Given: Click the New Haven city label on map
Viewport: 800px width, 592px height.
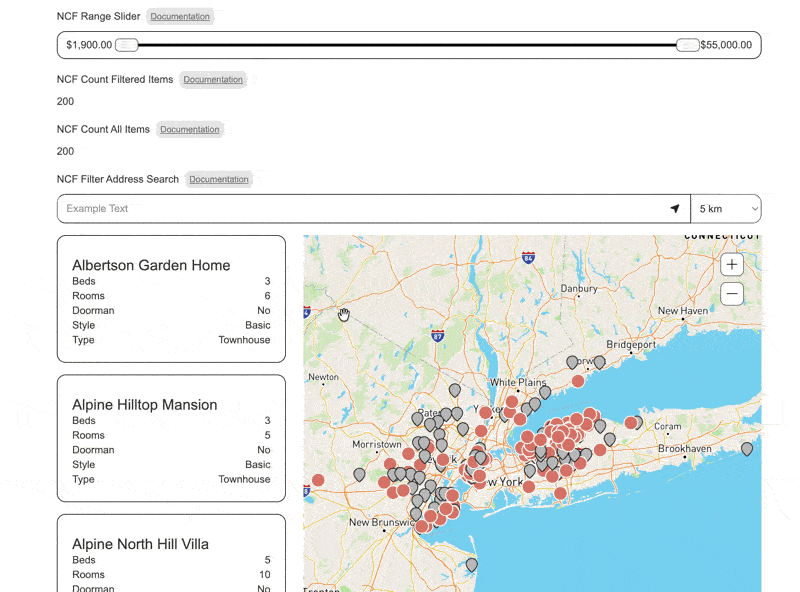Looking at the screenshot, I should tap(683, 311).
